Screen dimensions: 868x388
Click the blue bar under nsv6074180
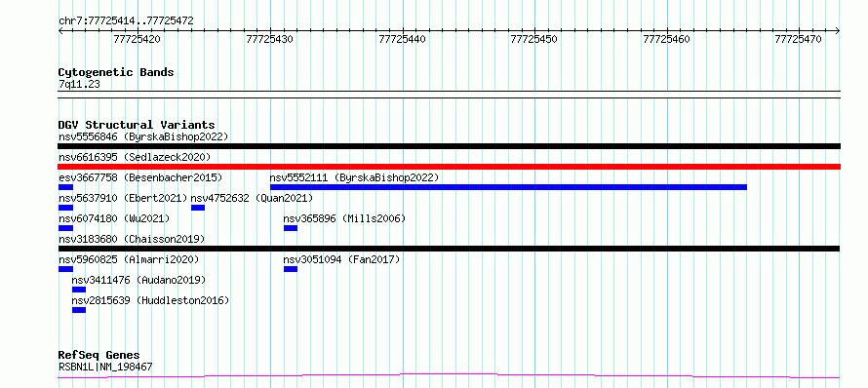[65, 228]
